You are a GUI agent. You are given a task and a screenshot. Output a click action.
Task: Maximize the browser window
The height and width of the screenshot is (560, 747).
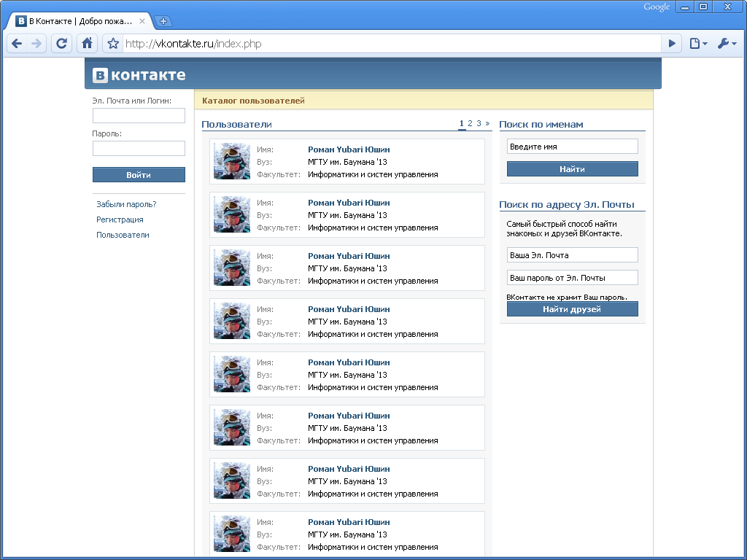(x=703, y=7)
